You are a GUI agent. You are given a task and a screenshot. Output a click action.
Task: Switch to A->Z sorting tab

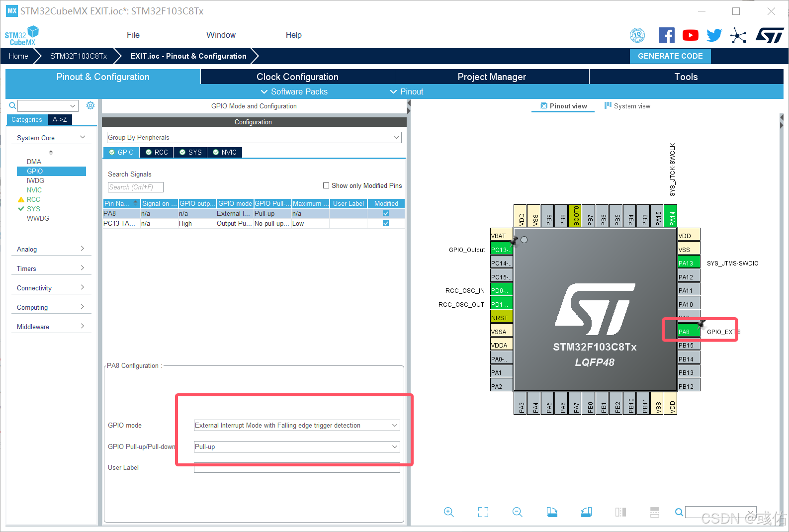pyautogui.click(x=60, y=119)
